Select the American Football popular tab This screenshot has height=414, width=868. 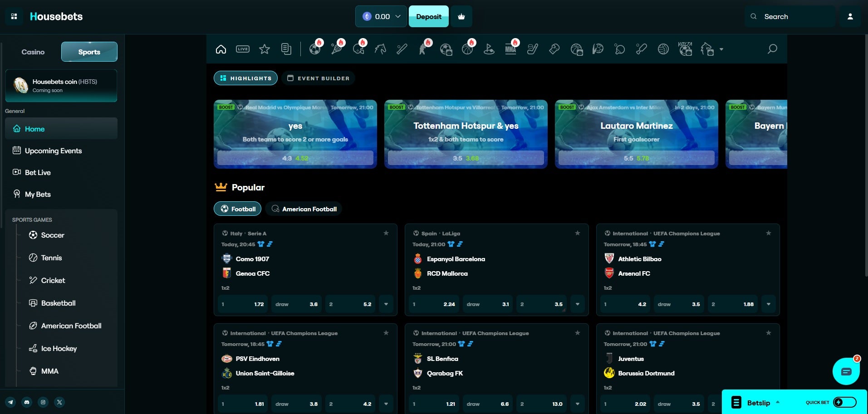click(x=304, y=209)
